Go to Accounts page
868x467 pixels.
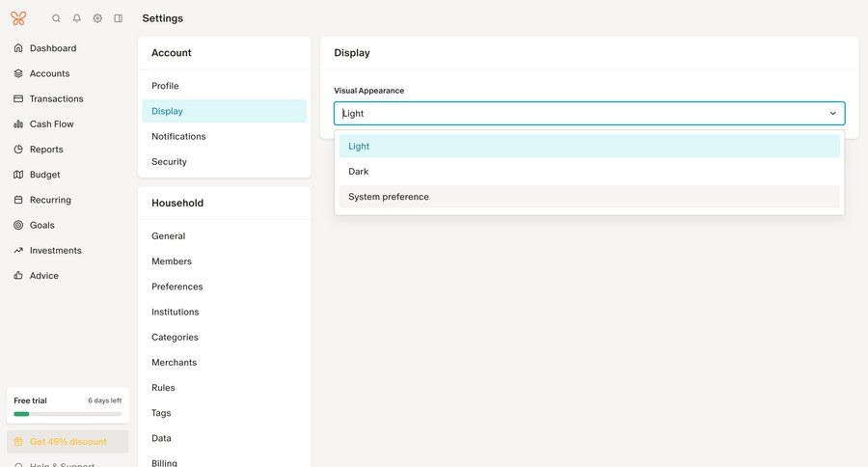pos(50,73)
